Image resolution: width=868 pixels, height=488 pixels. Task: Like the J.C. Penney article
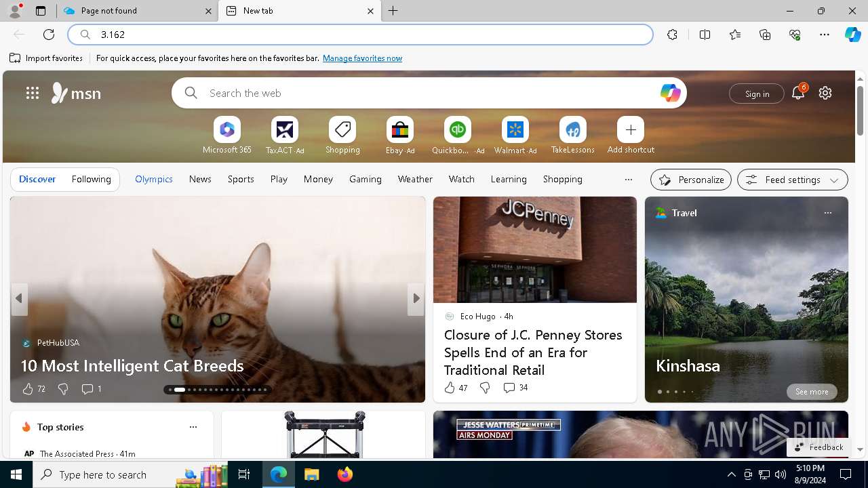(456, 388)
